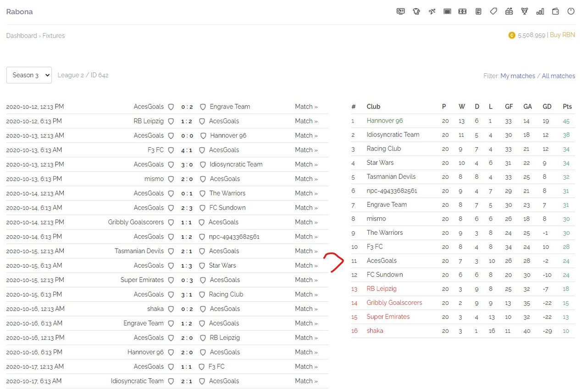The image size is (587, 392).
Task: Click the Rabona logo text
Action: tap(19, 12)
